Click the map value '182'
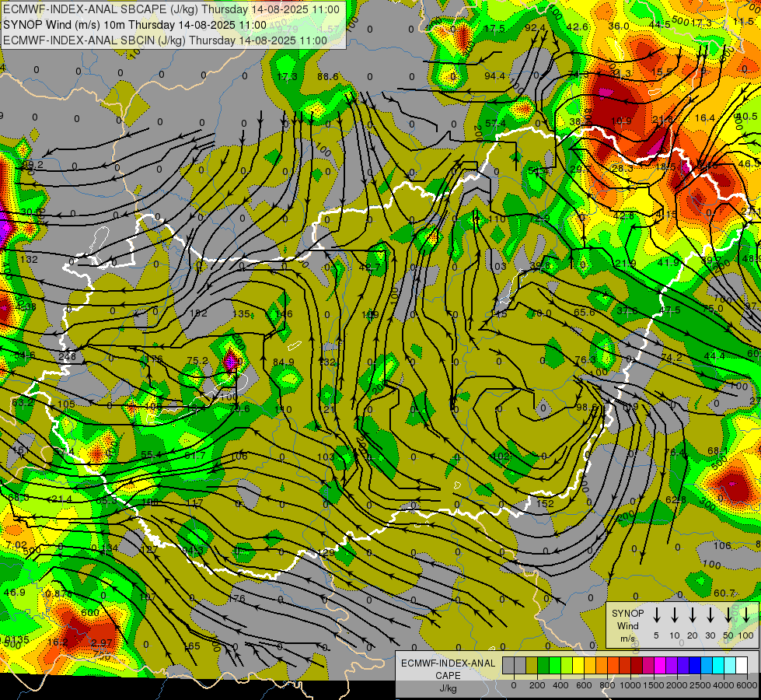This screenshot has height=700, width=761. pos(198,313)
